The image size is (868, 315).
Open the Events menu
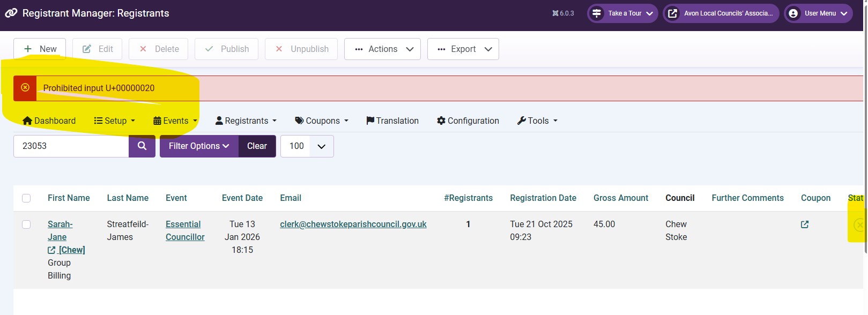175,121
